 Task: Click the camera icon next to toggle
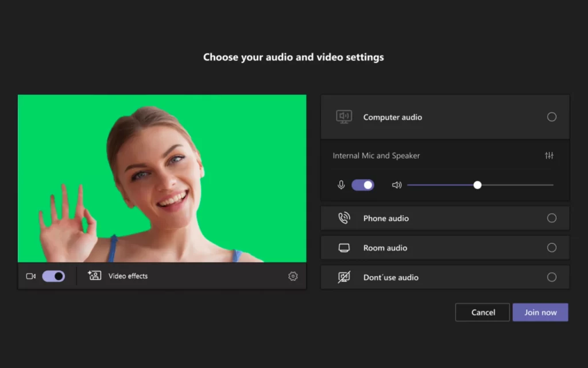pyautogui.click(x=30, y=276)
